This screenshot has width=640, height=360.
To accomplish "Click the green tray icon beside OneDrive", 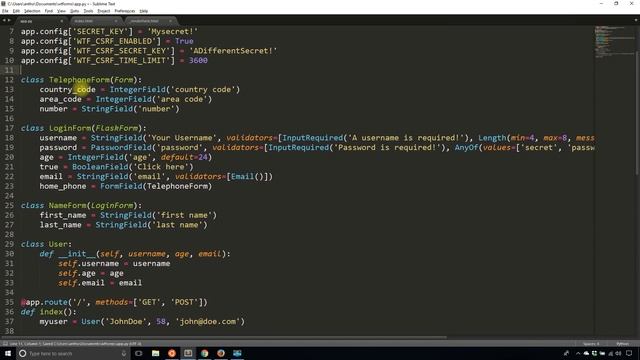I will 594,353.
